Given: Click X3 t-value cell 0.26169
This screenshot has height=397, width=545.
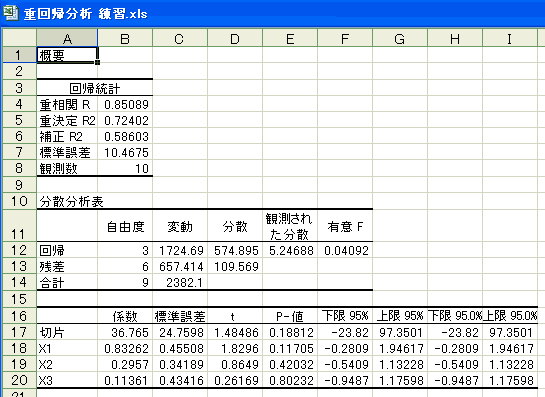Looking at the screenshot, I should point(235,380).
